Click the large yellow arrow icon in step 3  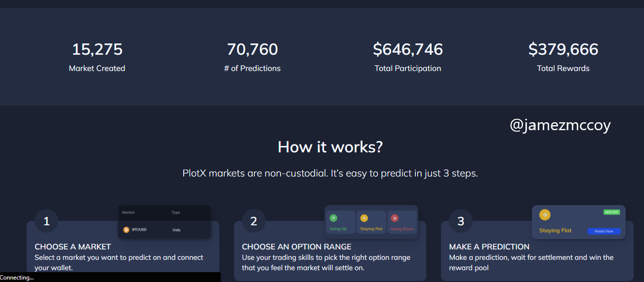(545, 215)
